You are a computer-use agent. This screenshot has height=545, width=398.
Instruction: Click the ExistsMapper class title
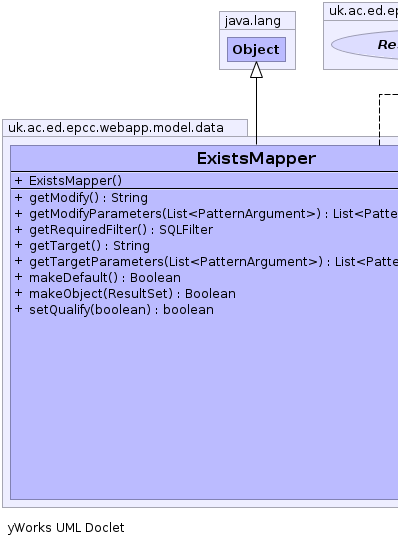tap(256, 158)
